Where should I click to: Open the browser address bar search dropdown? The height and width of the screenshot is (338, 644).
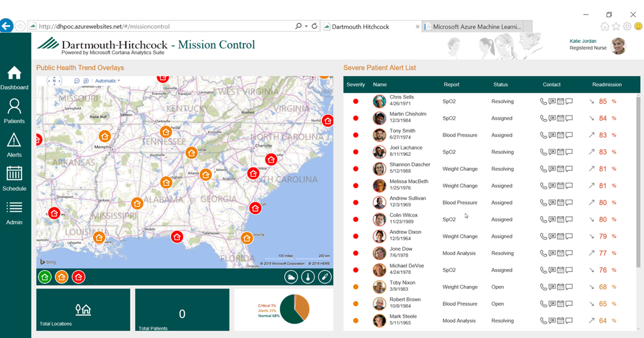[x=306, y=26]
